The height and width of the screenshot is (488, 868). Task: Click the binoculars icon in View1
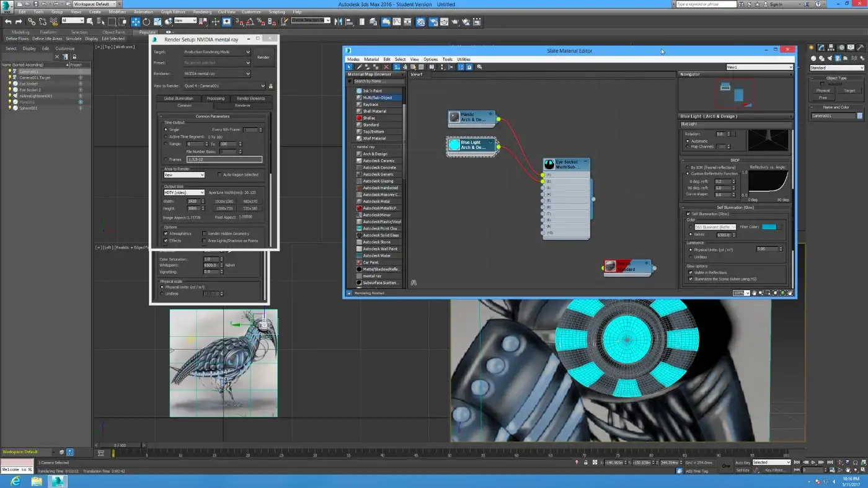coord(414,283)
